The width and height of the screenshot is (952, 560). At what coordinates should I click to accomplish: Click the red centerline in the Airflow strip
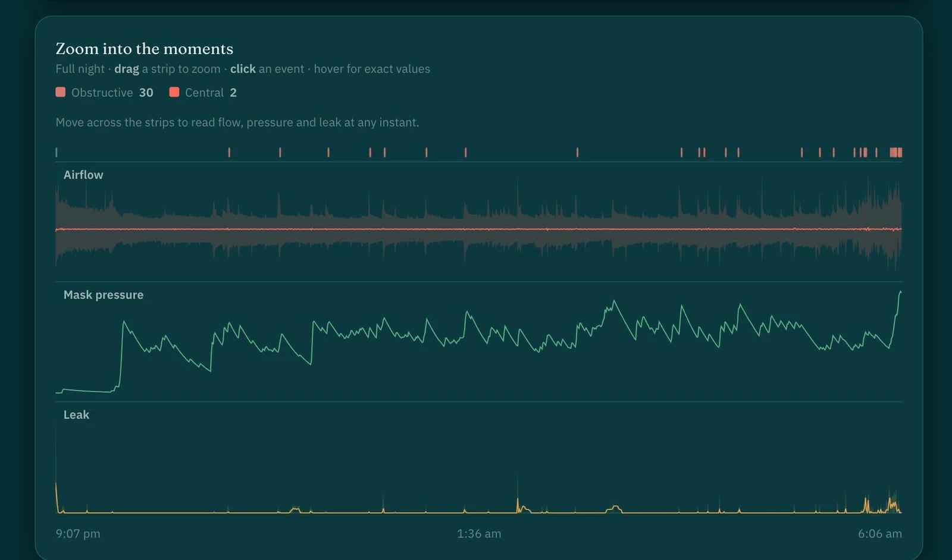[x=479, y=229]
